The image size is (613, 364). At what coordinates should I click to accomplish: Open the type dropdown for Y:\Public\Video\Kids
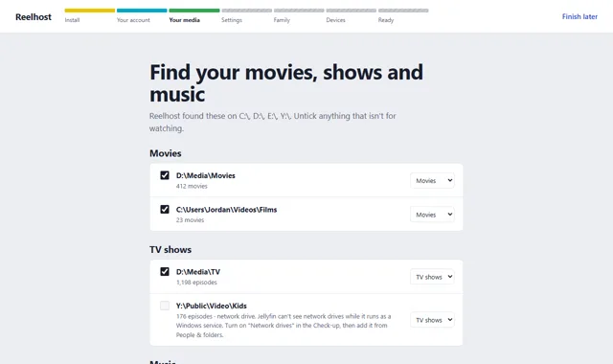pos(432,320)
